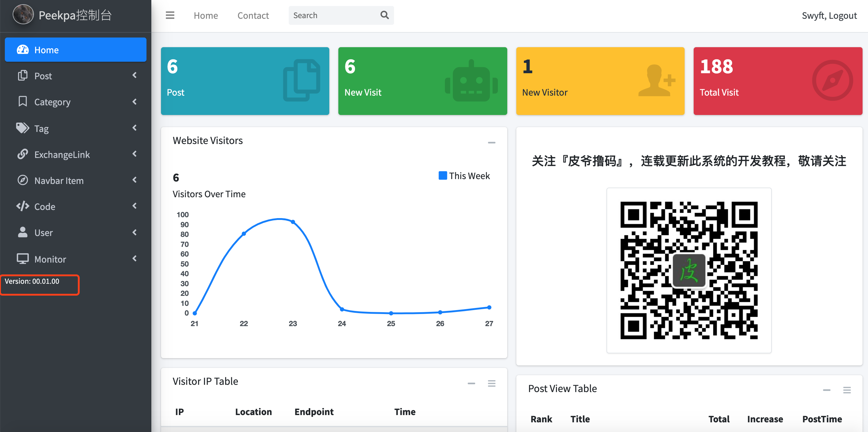Click the add-user icon on New Visitor card
Image resolution: width=868 pixels, height=432 pixels.
[657, 80]
